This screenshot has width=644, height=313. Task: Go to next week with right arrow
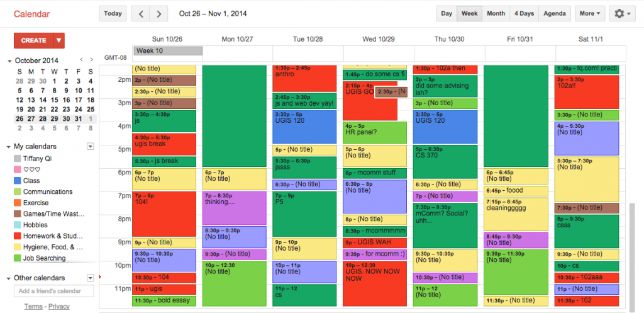pyautogui.click(x=158, y=14)
